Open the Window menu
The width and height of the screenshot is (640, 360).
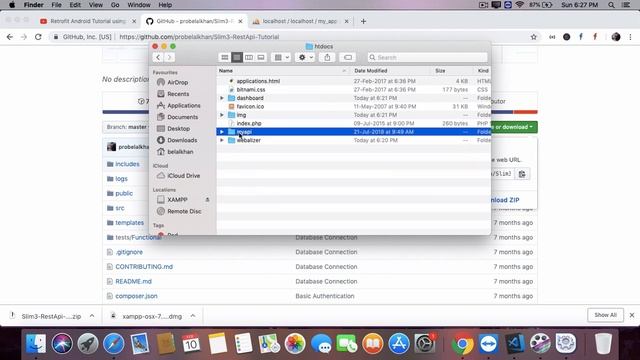[139, 5]
